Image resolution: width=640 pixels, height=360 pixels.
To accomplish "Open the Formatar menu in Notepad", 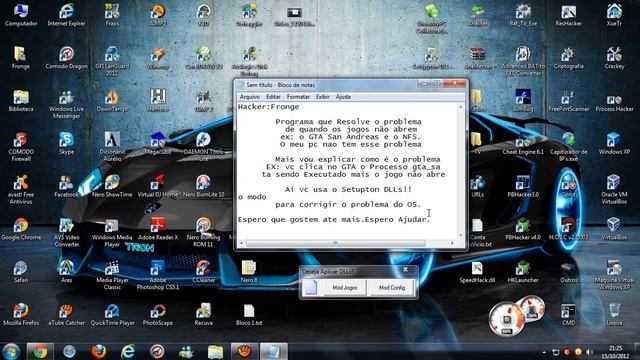I will point(298,97).
